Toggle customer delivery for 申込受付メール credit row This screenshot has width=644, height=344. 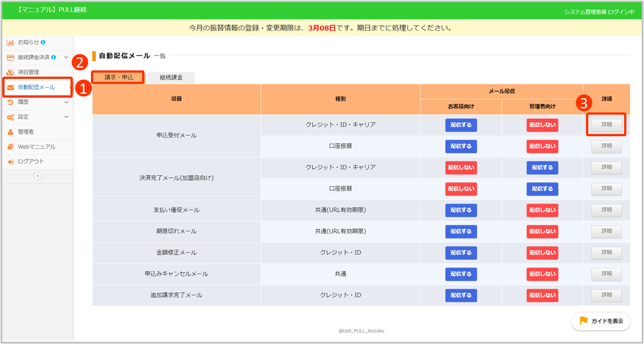[461, 125]
